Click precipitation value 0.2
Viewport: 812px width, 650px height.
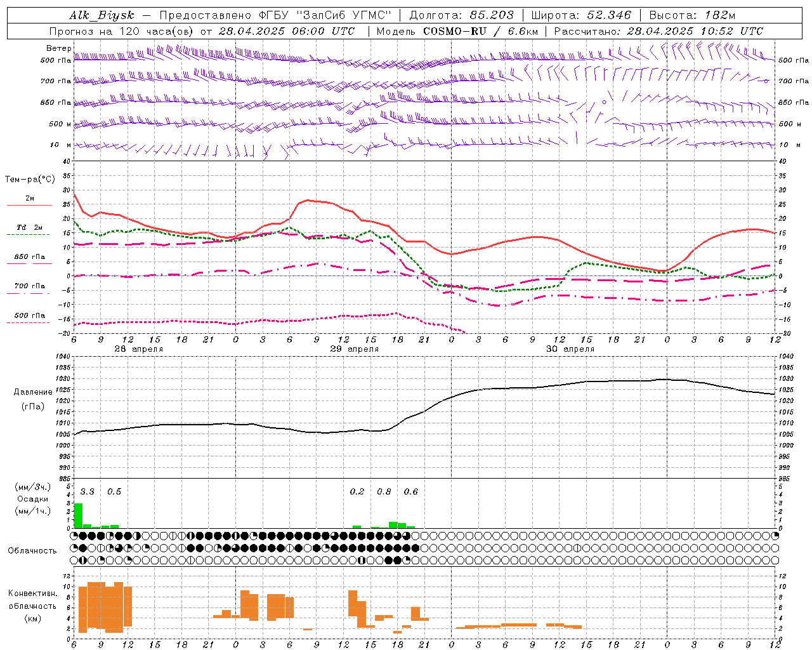tap(357, 492)
